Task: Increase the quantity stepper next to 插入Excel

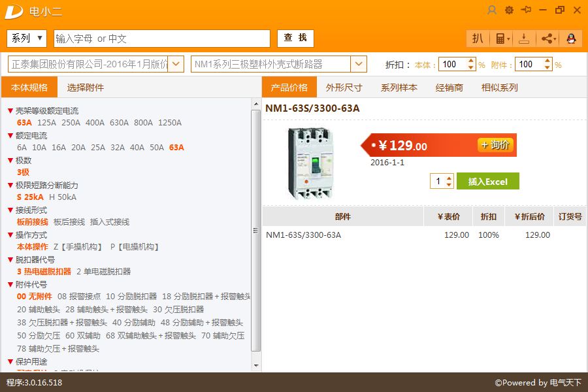Action: click(x=449, y=178)
